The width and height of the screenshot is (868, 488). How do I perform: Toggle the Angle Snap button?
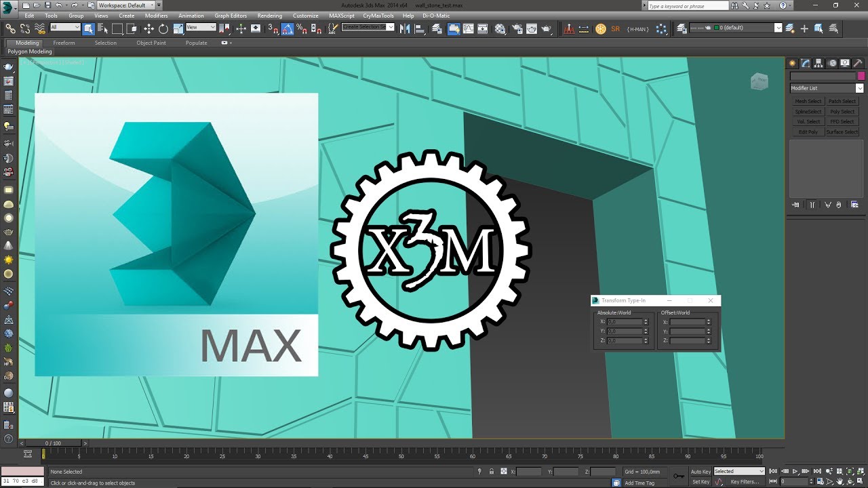(x=287, y=28)
